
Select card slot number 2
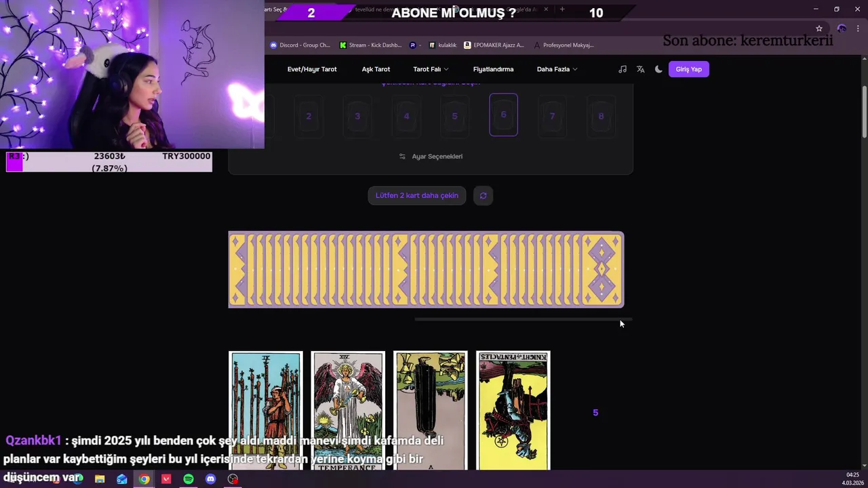(309, 116)
